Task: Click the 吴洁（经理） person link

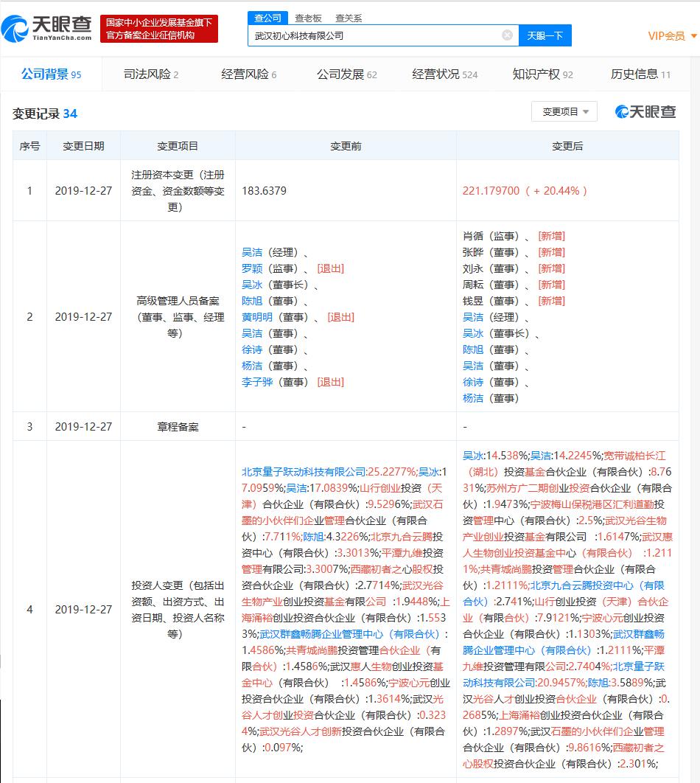Action: (x=253, y=251)
